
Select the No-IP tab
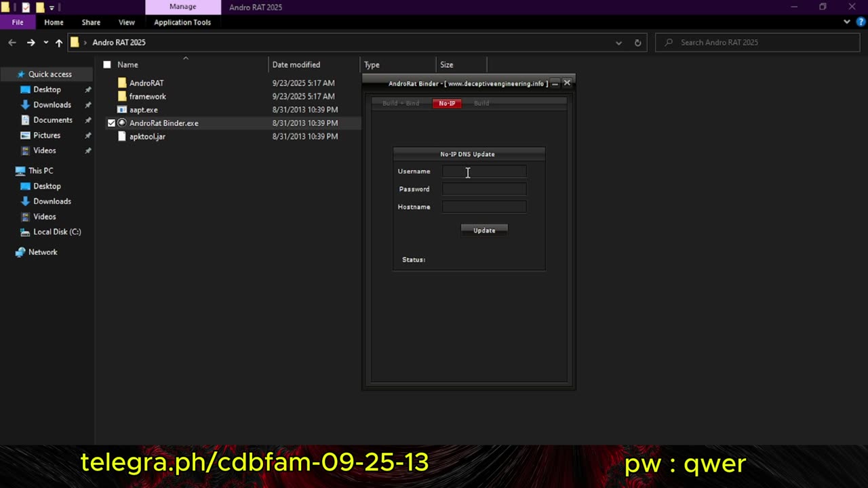point(447,103)
